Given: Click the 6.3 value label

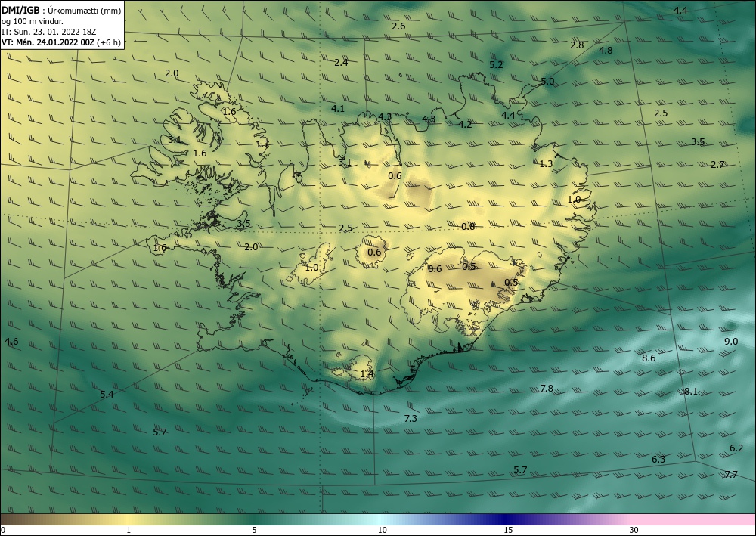Looking at the screenshot, I should pos(658,460).
